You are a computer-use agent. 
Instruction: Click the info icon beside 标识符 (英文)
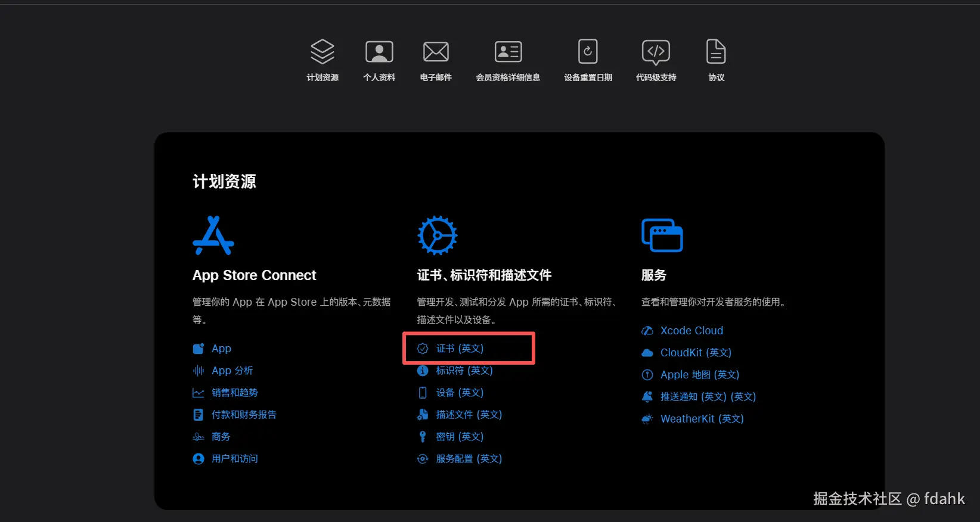[x=423, y=371]
